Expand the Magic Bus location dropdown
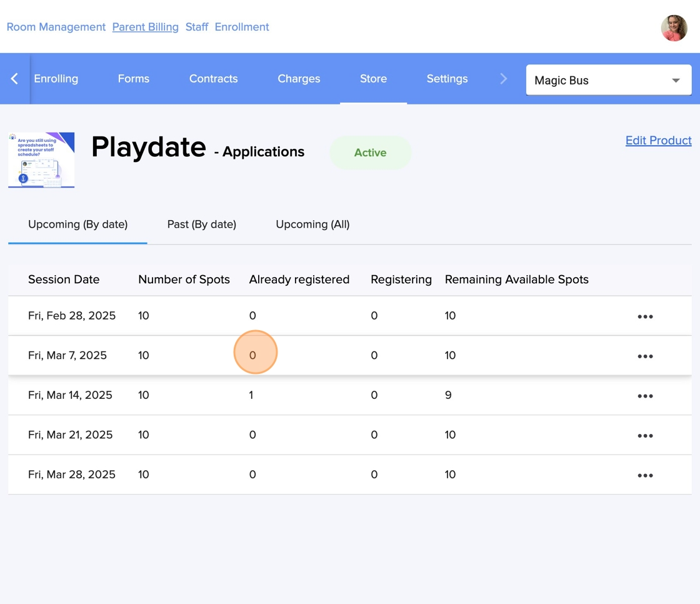Screen dimensions: 700x604 (x=609, y=80)
